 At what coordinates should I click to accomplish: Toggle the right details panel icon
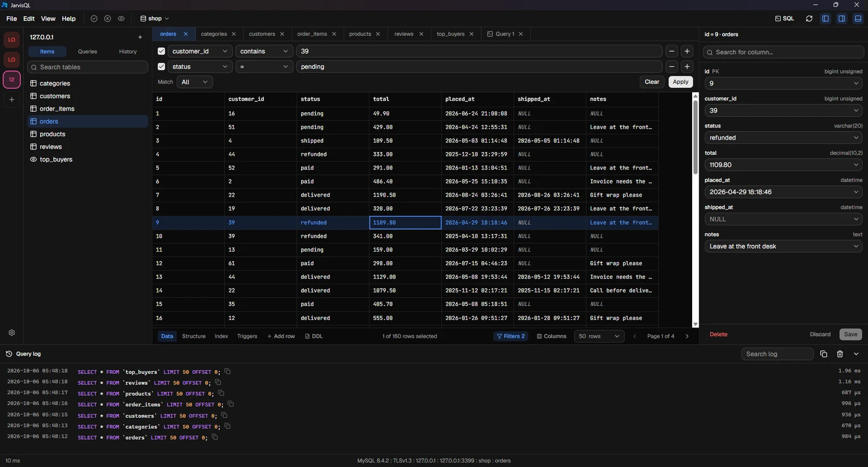tap(842, 18)
